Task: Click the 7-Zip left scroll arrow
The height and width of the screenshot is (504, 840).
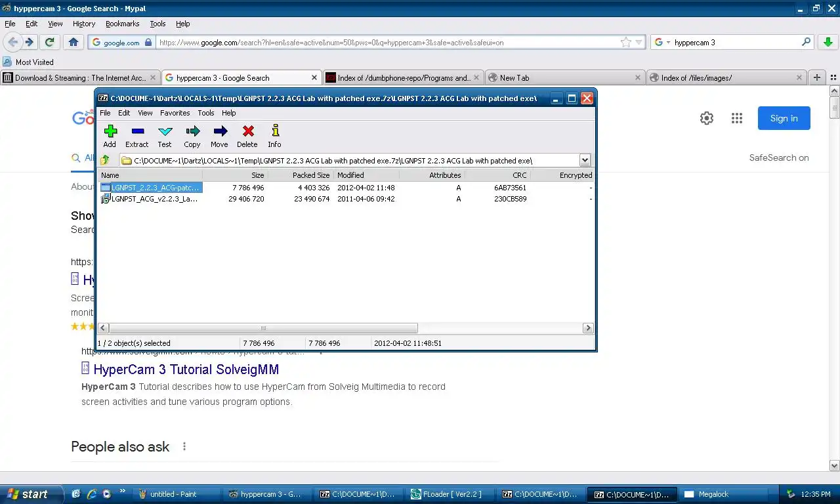Action: click(x=103, y=328)
